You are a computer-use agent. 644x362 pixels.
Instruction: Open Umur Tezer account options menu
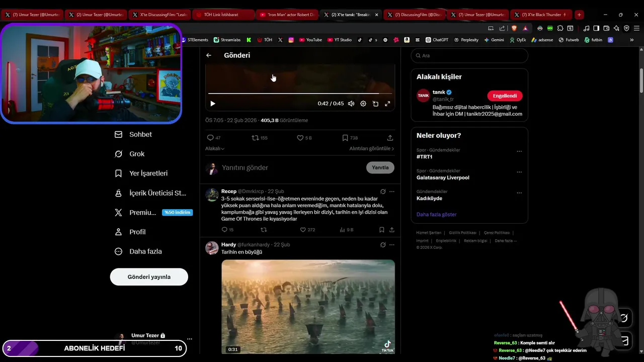click(190, 339)
